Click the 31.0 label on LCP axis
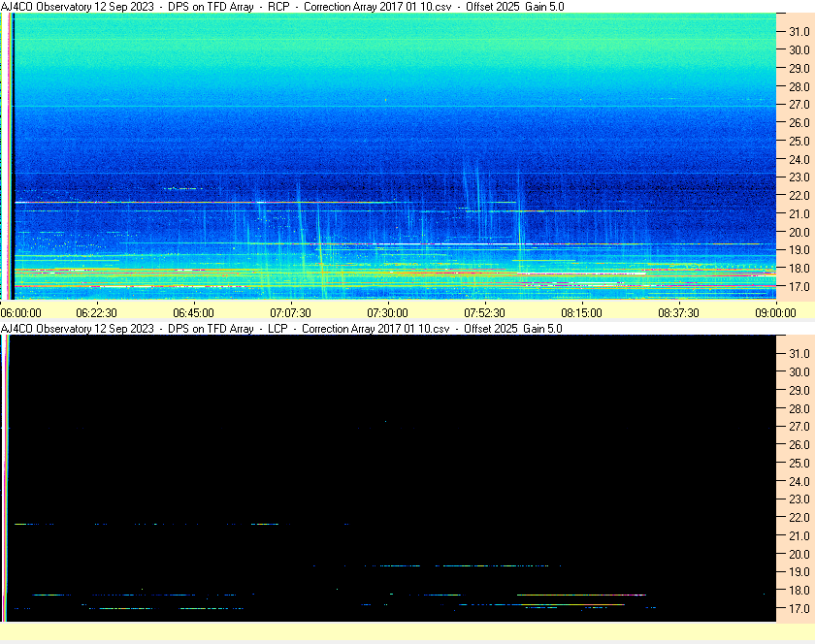Viewport: 815px width, 644px height. point(799,353)
